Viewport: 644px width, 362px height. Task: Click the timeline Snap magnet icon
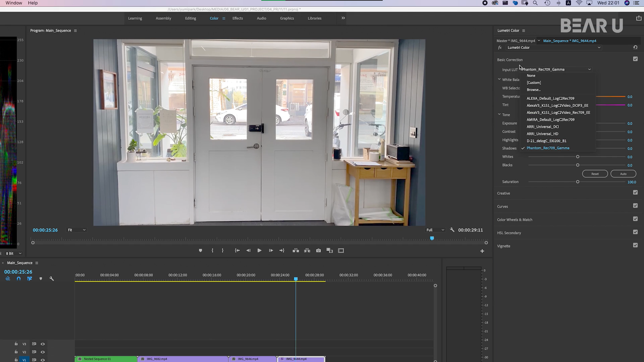pos(19,279)
